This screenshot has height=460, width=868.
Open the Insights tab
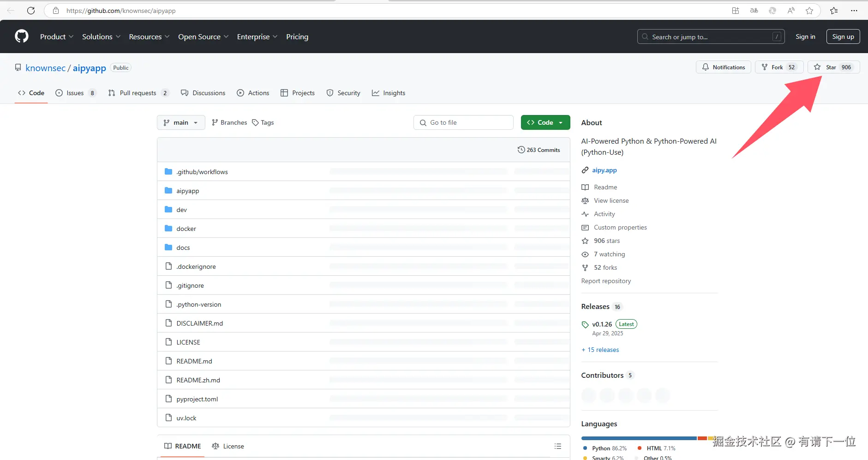389,93
